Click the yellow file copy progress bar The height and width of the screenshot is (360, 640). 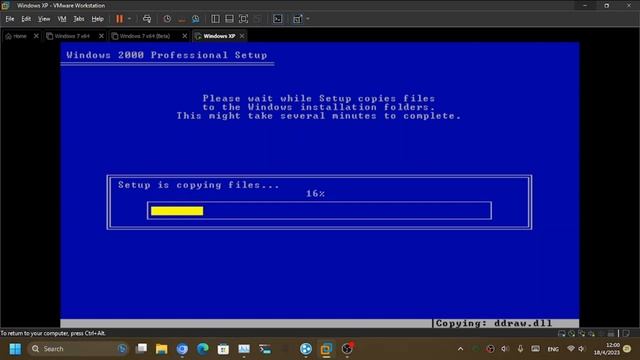click(177, 211)
